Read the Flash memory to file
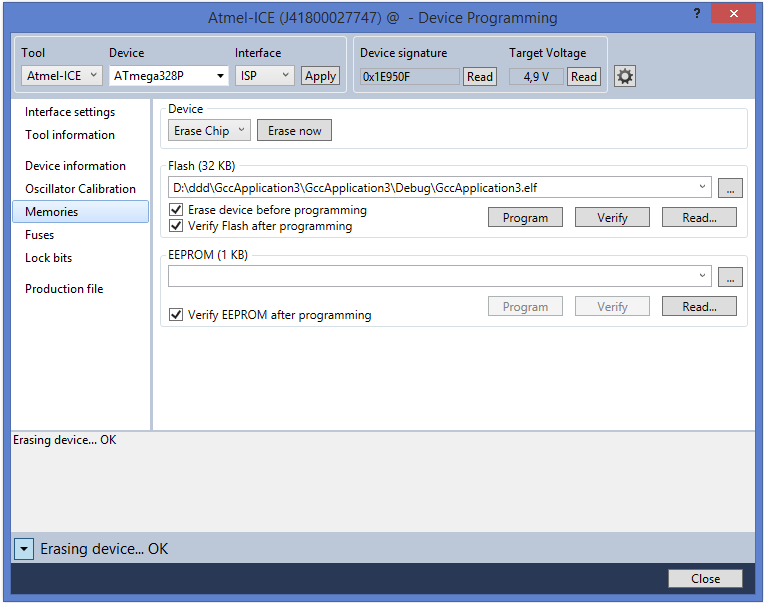Viewport: 764px width, 603px height. click(x=699, y=217)
